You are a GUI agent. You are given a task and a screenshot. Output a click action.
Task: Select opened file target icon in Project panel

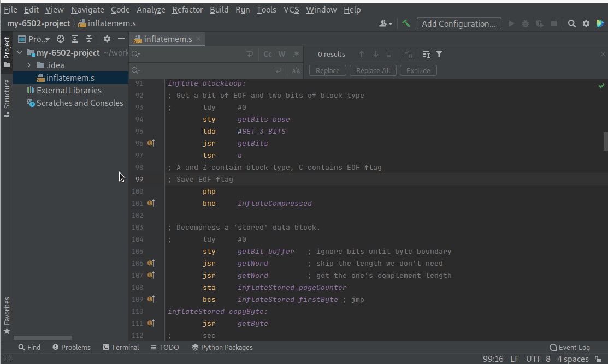coord(61,39)
